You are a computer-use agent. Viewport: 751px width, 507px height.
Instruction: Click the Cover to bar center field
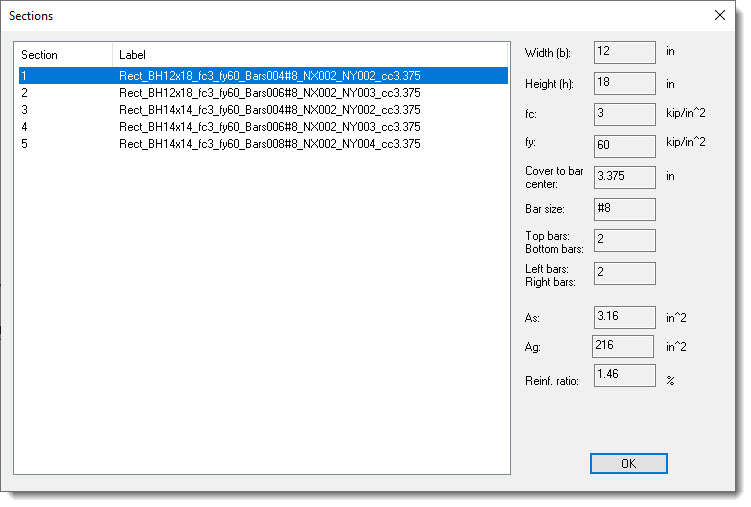click(x=624, y=177)
